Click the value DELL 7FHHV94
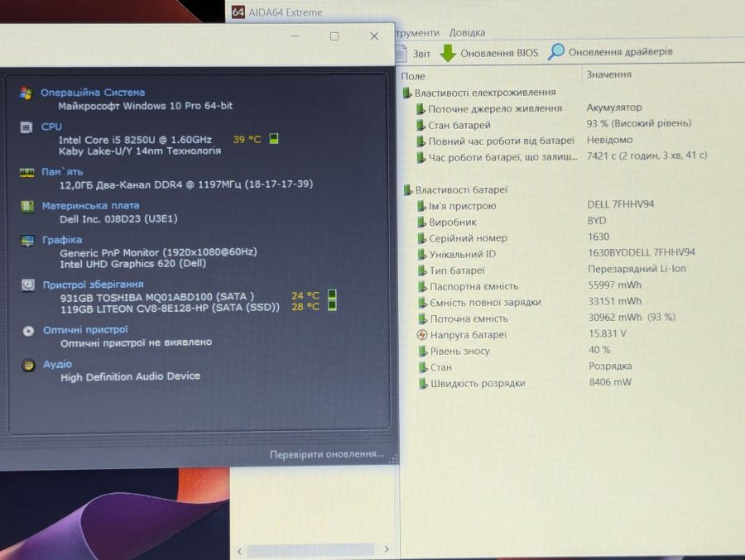The height and width of the screenshot is (560, 745). pyautogui.click(x=621, y=204)
